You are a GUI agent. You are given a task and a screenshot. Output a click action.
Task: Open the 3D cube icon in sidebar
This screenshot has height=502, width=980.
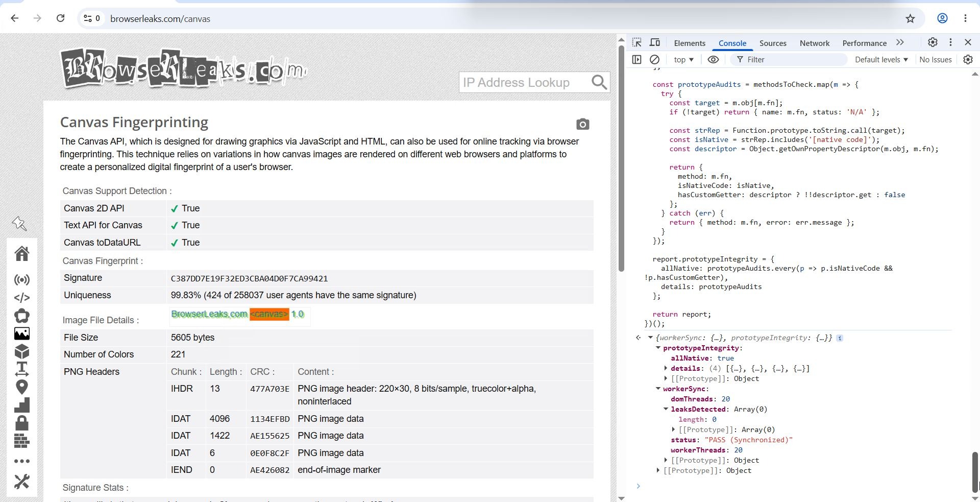coord(22,351)
